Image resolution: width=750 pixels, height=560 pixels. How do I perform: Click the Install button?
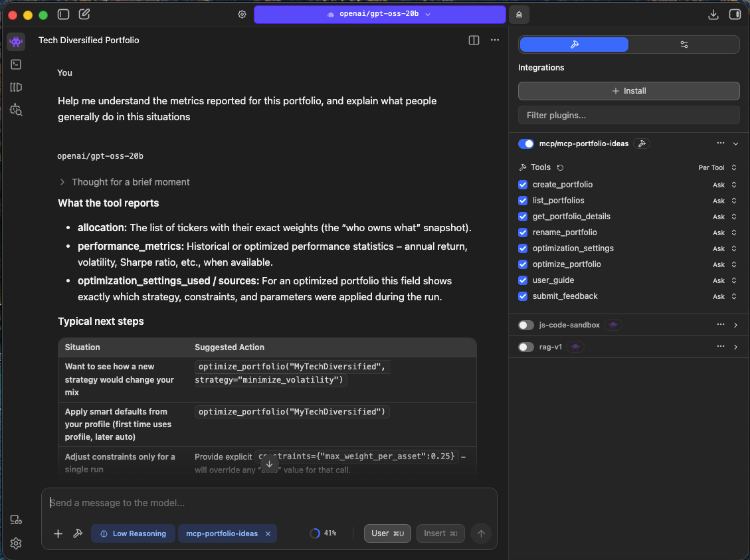click(629, 91)
